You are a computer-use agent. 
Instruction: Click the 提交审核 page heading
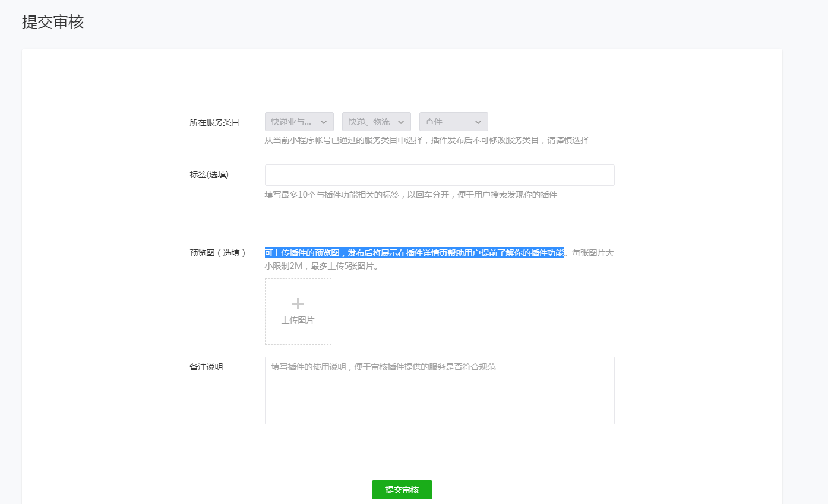tap(53, 23)
